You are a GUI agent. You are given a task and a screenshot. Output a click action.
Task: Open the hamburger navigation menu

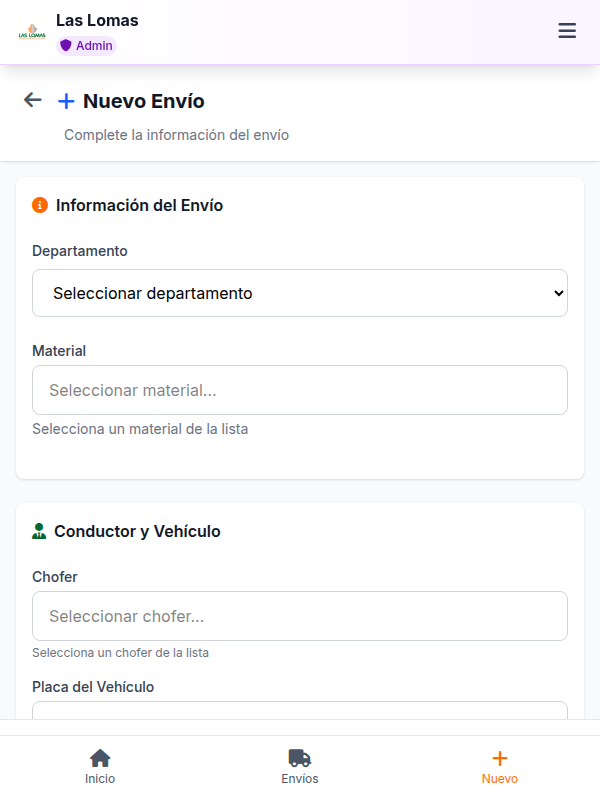coord(567,30)
